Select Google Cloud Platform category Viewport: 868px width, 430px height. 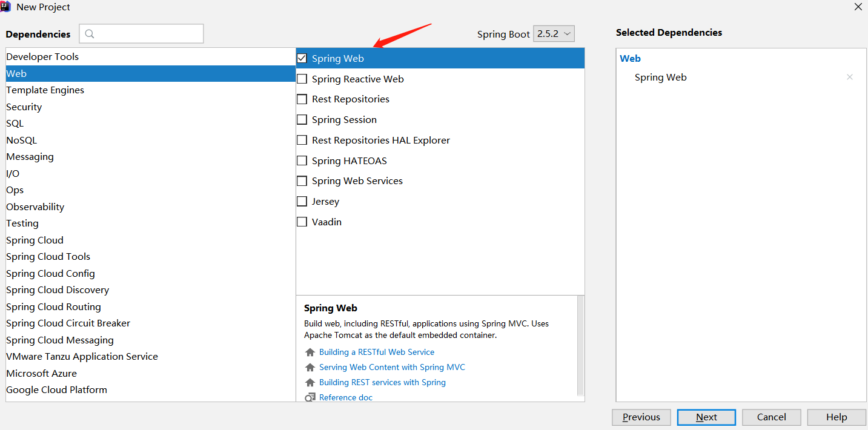click(x=150, y=389)
